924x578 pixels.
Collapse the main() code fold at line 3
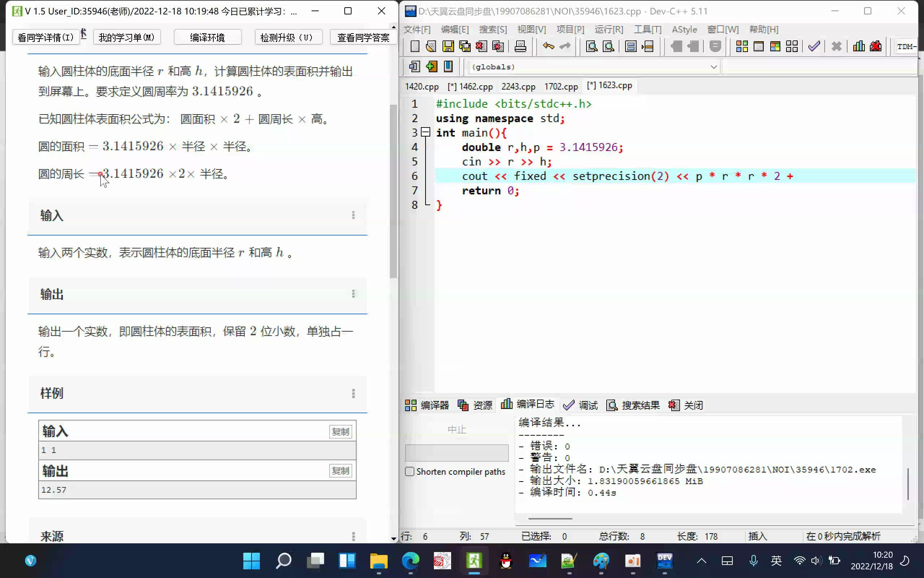click(x=425, y=133)
